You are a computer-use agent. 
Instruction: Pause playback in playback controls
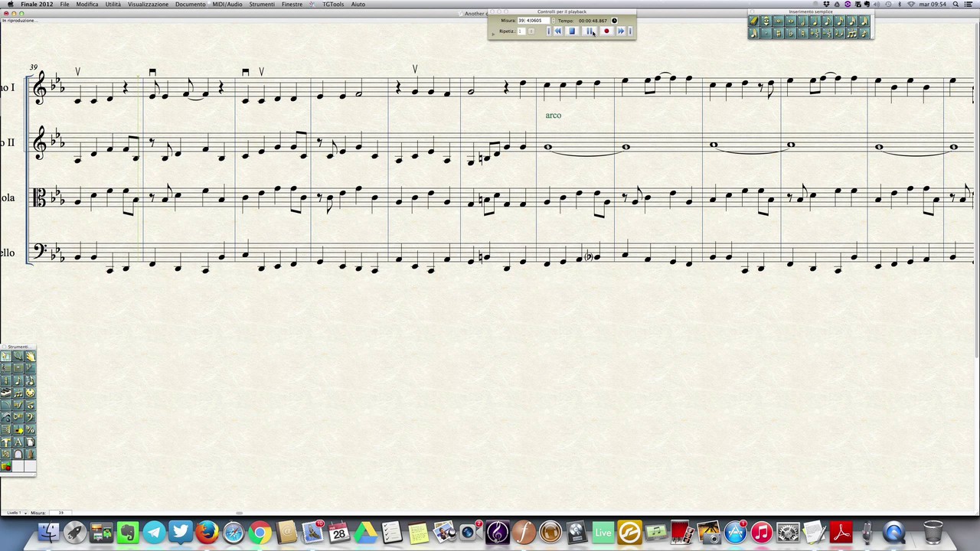click(590, 31)
